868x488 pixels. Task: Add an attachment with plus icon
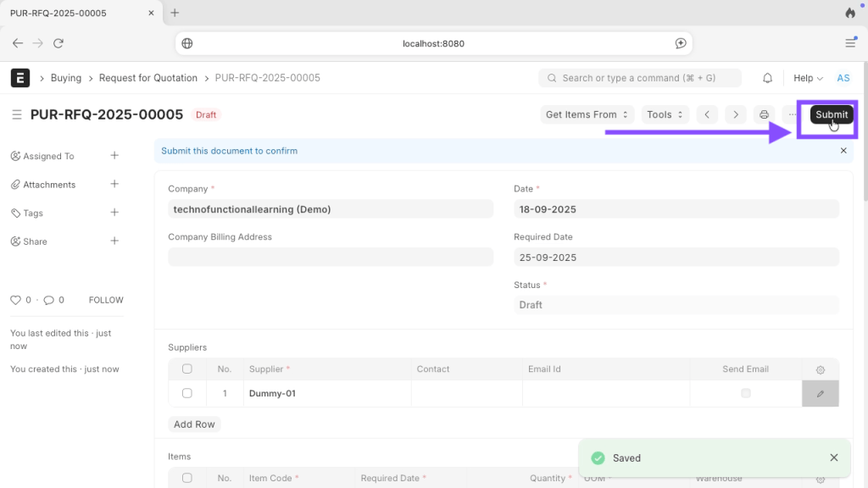pyautogui.click(x=114, y=184)
